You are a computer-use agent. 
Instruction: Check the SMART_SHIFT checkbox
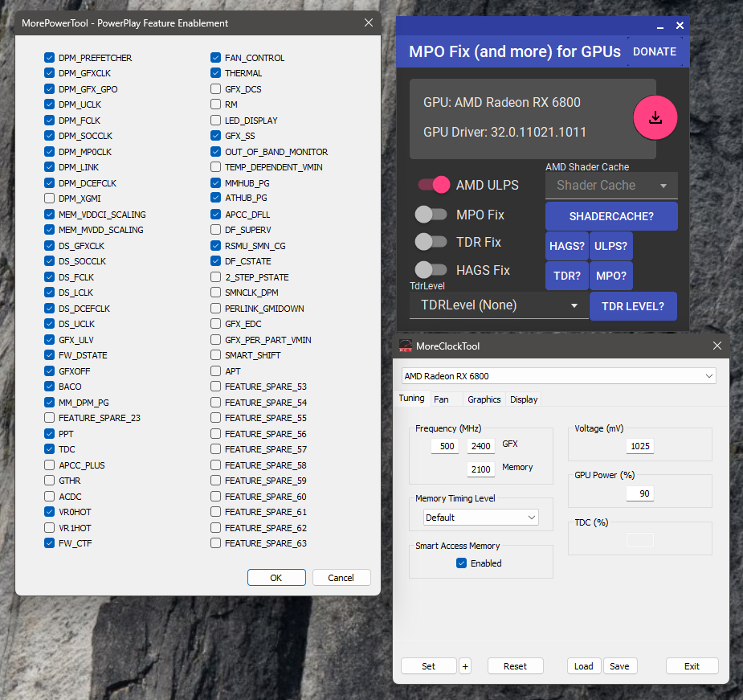click(x=215, y=355)
